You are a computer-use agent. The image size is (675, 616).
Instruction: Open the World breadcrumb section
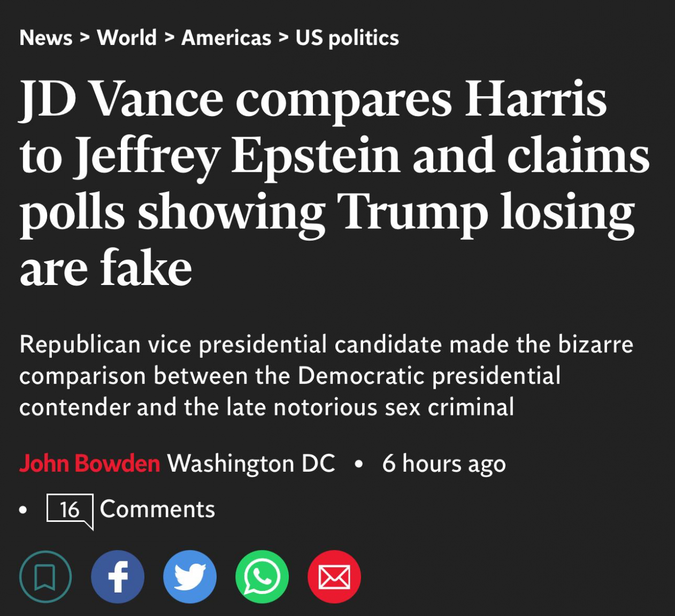point(127,38)
